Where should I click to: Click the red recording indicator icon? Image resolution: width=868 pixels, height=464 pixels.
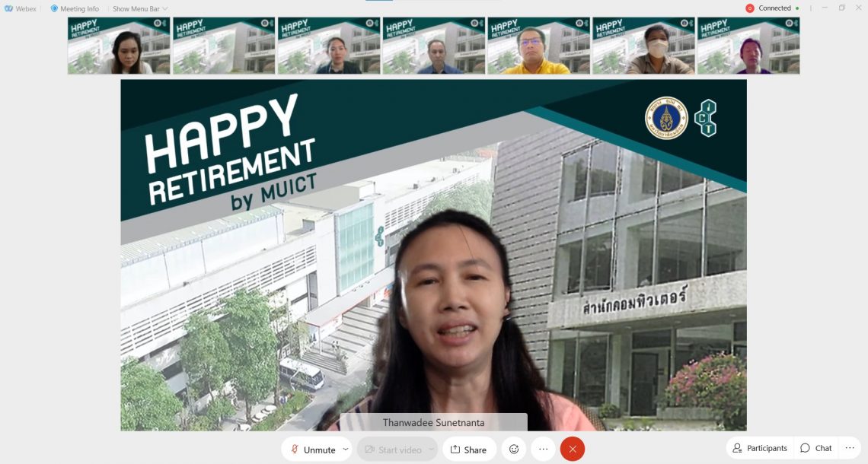point(749,8)
